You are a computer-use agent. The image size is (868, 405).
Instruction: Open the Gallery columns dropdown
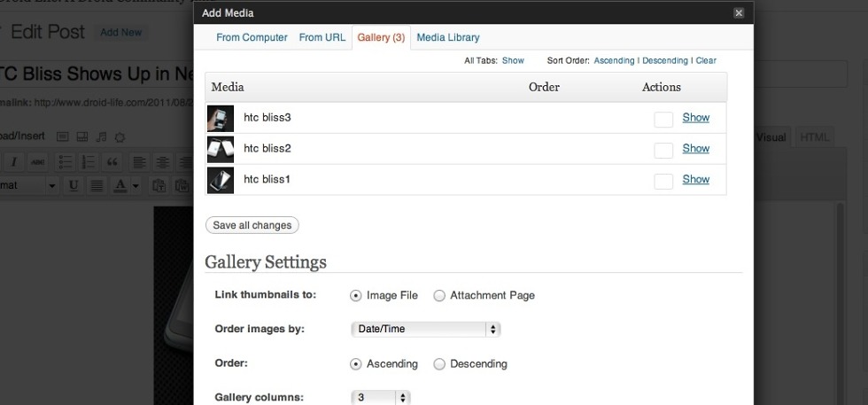click(x=381, y=398)
